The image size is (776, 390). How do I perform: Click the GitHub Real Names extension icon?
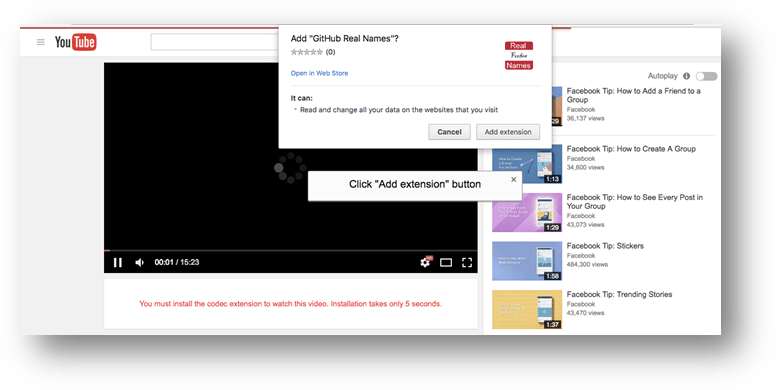tap(519, 55)
